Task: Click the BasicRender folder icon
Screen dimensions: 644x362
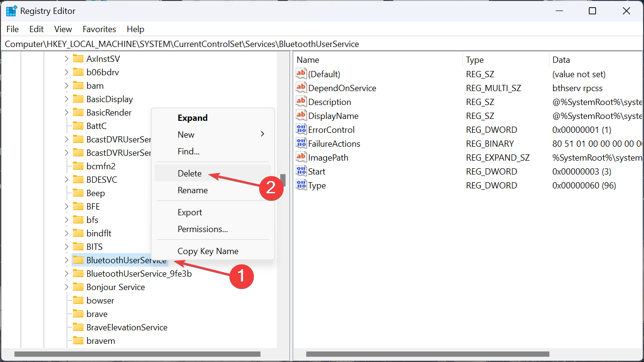Action: [78, 113]
